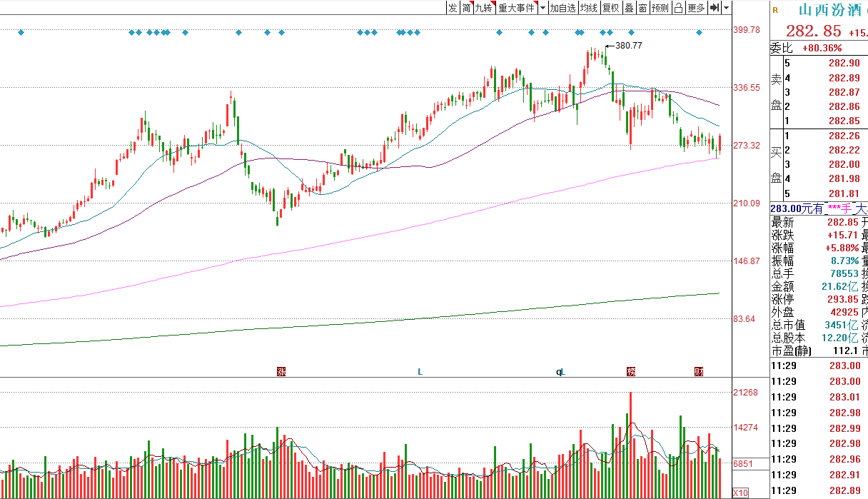Click the lone L event marker
The width and height of the screenshot is (868, 499).
click(420, 371)
